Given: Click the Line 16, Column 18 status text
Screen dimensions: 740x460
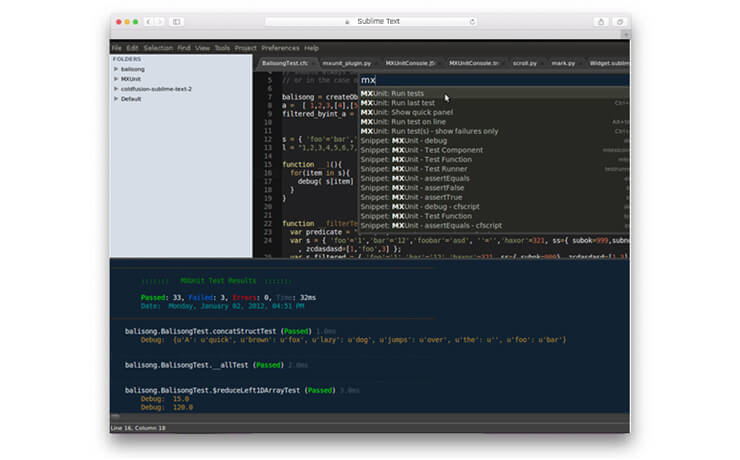Looking at the screenshot, I should pos(138,428).
